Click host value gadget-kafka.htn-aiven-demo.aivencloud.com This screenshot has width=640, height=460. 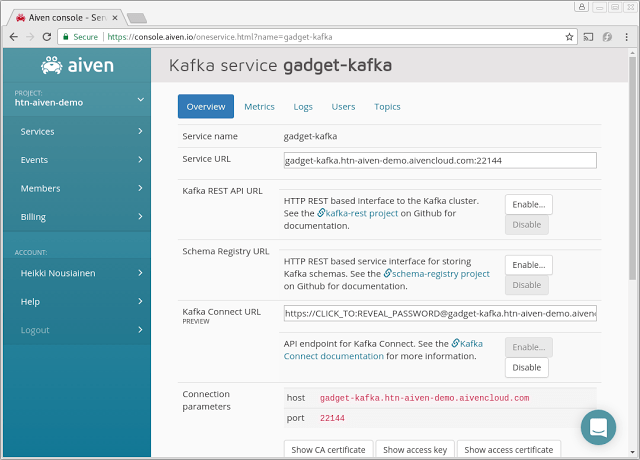pos(424,398)
